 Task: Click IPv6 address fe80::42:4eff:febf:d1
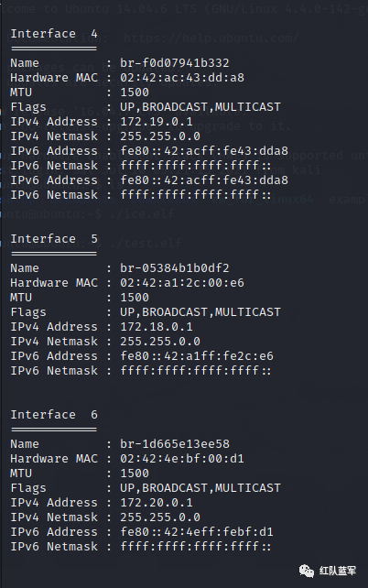click(x=197, y=532)
